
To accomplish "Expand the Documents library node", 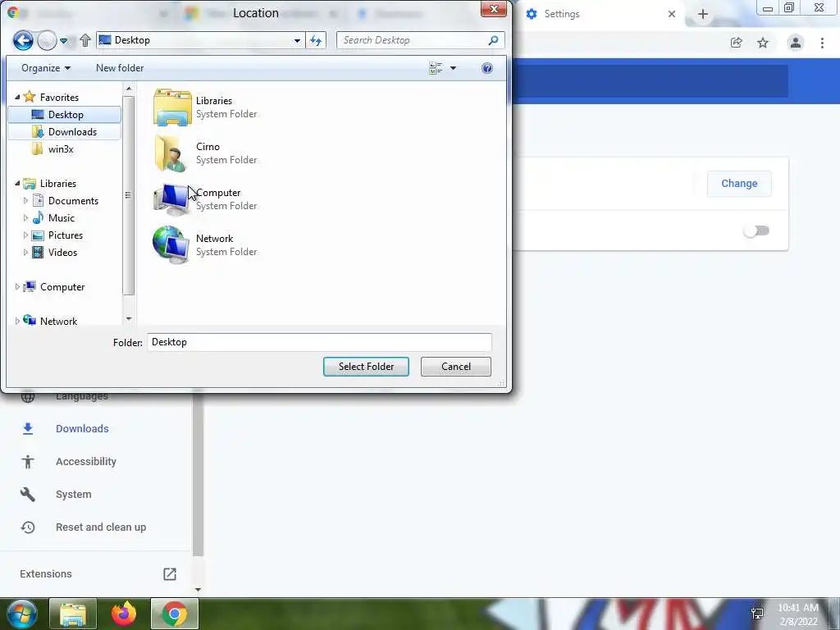I will 25,201.
